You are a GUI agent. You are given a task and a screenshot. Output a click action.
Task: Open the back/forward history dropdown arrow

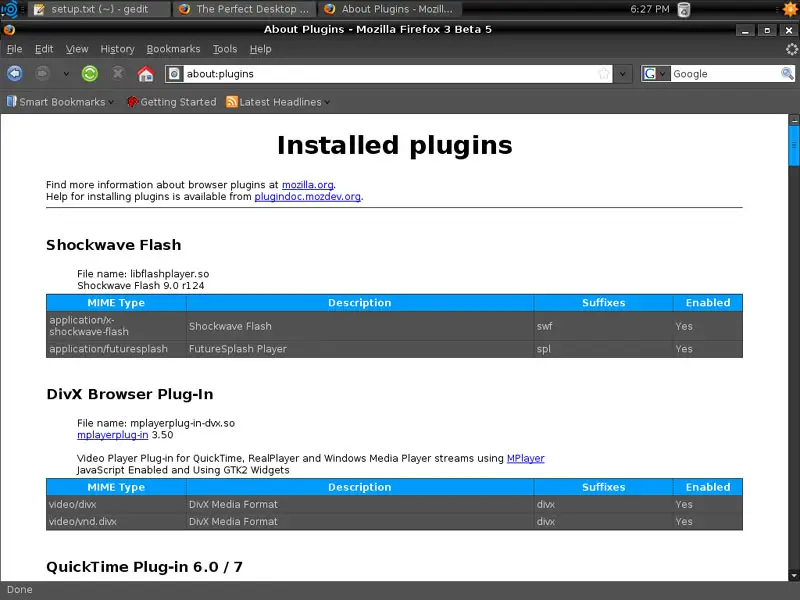point(66,74)
